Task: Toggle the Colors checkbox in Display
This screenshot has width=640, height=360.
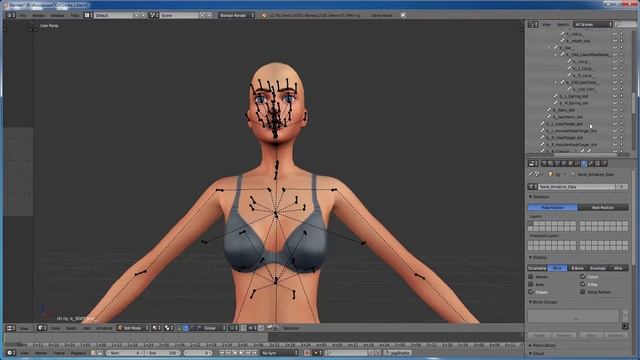Action: tap(583, 276)
